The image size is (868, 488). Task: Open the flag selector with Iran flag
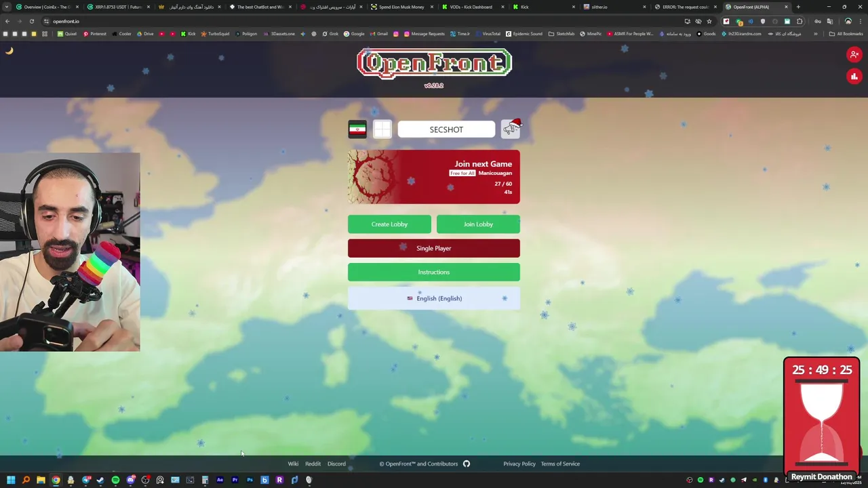coord(357,129)
